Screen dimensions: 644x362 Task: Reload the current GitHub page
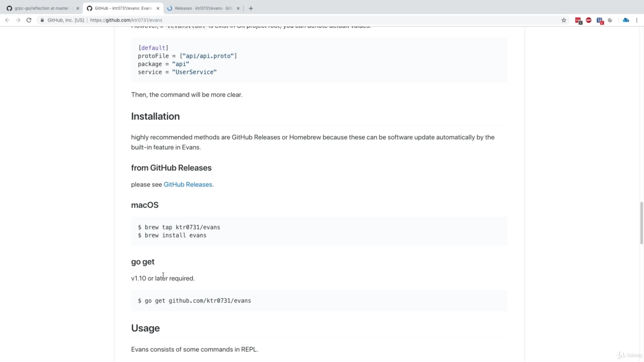tap(29, 20)
